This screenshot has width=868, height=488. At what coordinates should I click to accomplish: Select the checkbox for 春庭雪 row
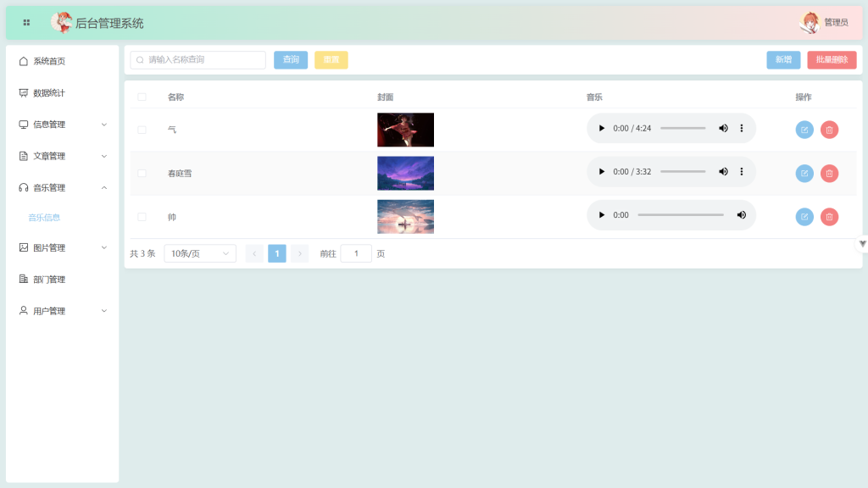point(142,173)
